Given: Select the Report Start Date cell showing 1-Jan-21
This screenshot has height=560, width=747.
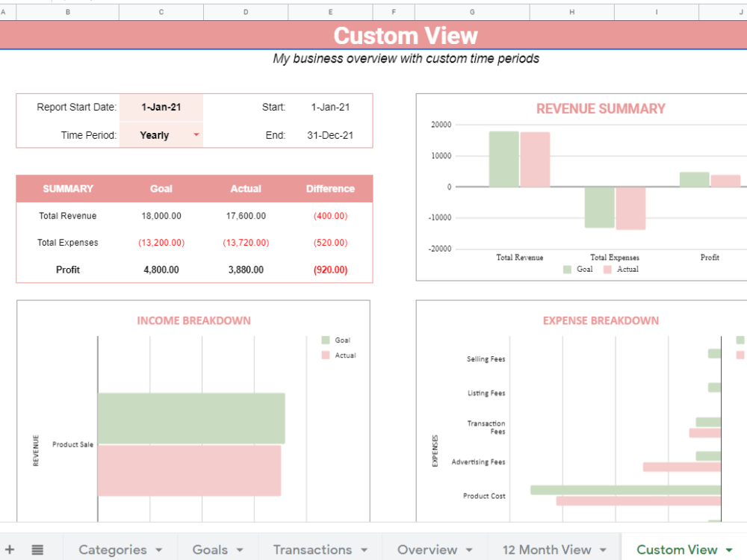Looking at the screenshot, I should click(x=161, y=107).
